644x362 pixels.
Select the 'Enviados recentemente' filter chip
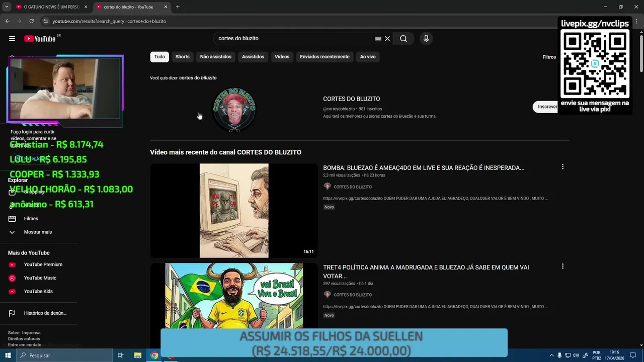[x=325, y=57]
